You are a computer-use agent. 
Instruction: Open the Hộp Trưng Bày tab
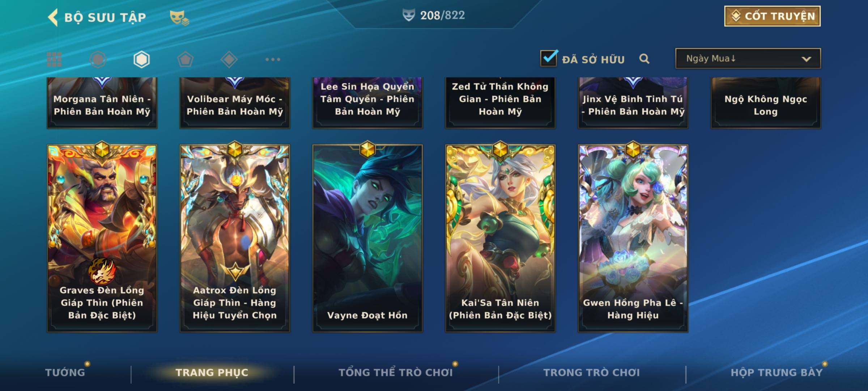point(776,372)
